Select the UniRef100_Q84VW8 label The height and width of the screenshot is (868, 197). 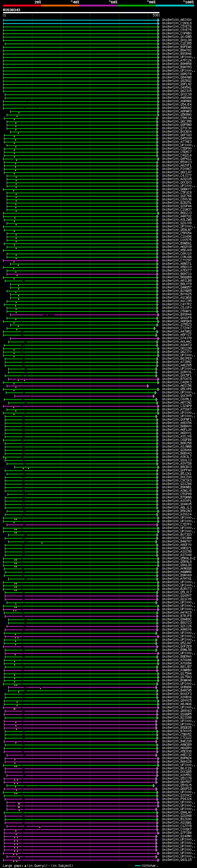(x=177, y=78)
